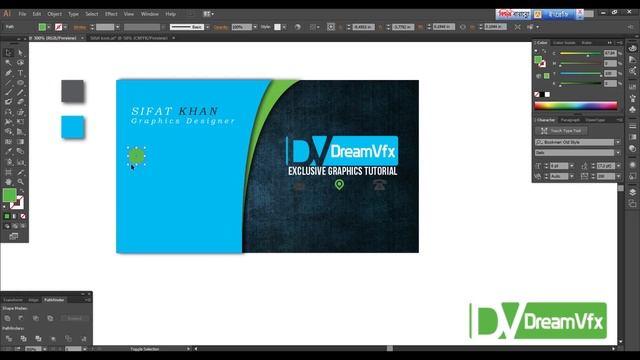
Task: Select the Selection tool
Action: point(9,53)
